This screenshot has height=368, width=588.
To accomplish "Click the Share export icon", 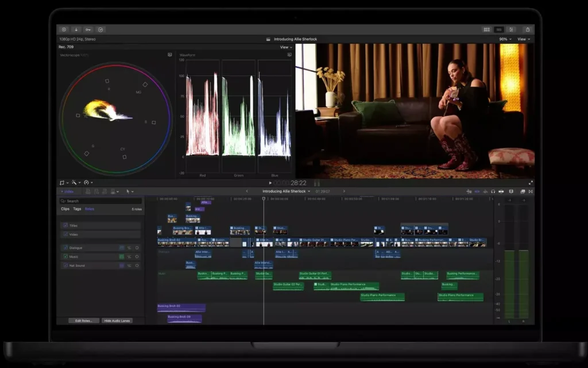I will pos(528,29).
